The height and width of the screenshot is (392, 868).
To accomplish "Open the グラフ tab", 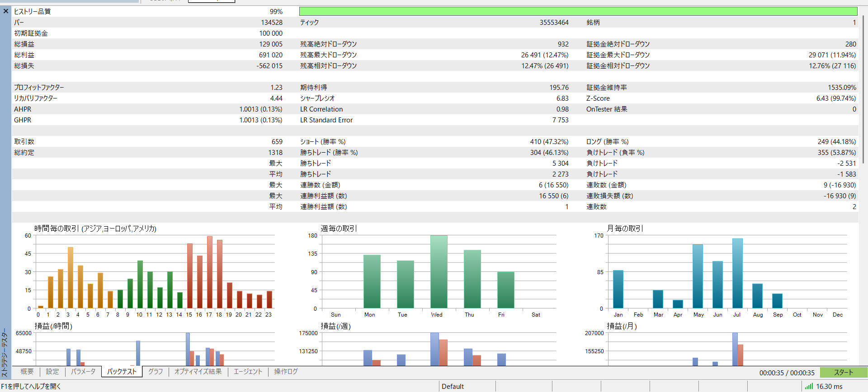I will [156, 371].
